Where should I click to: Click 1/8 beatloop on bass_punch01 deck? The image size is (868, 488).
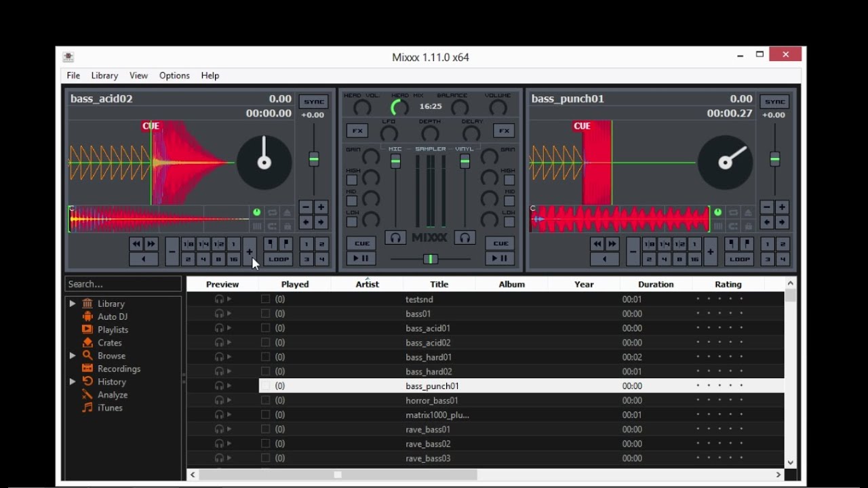coord(649,244)
